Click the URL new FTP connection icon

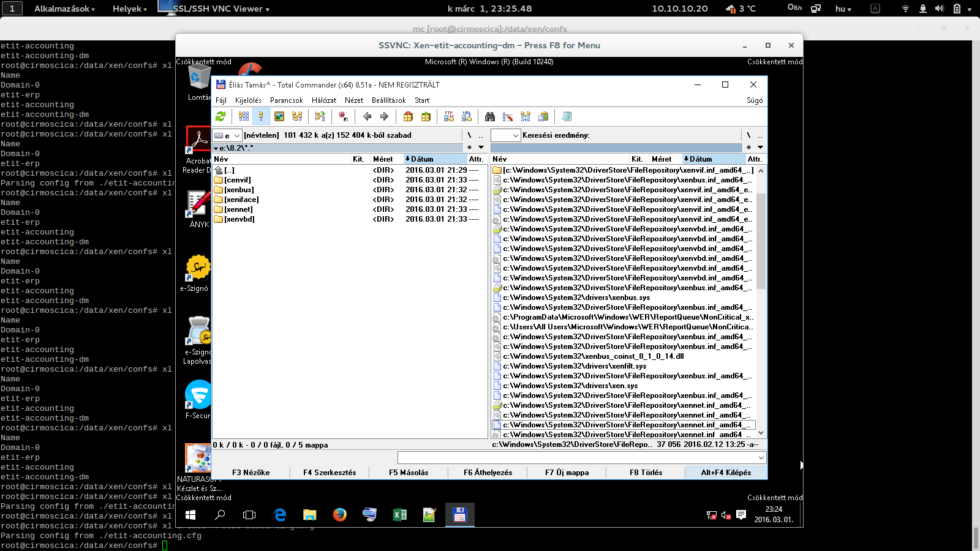click(x=467, y=116)
